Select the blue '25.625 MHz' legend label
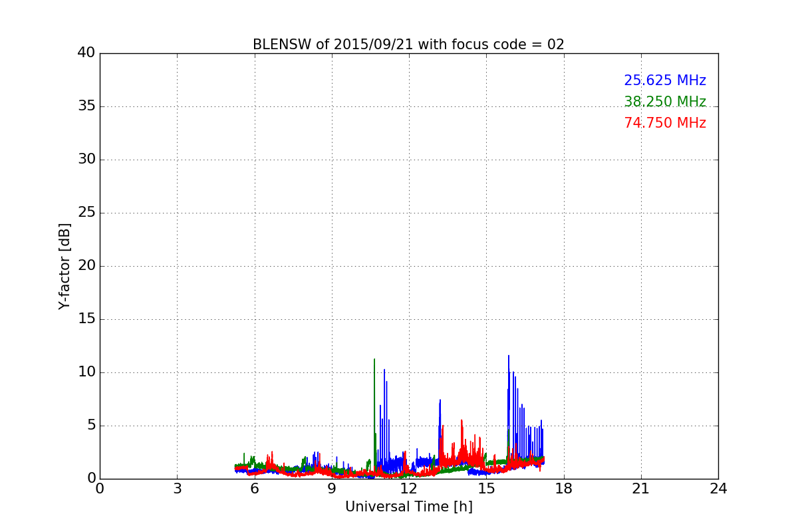Screen dimensions: 798x532 click(665, 80)
